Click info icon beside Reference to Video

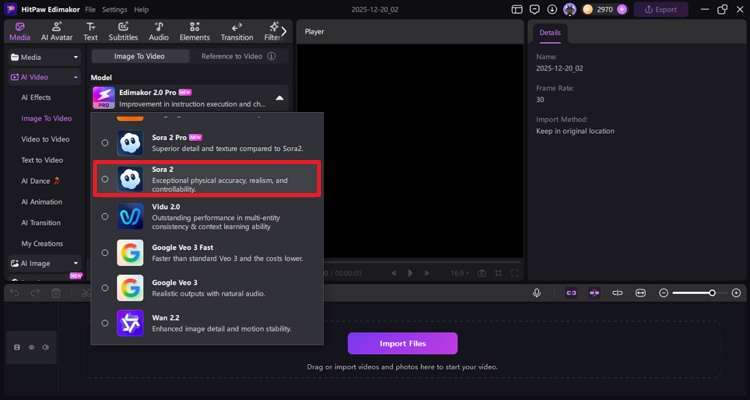[x=272, y=56]
